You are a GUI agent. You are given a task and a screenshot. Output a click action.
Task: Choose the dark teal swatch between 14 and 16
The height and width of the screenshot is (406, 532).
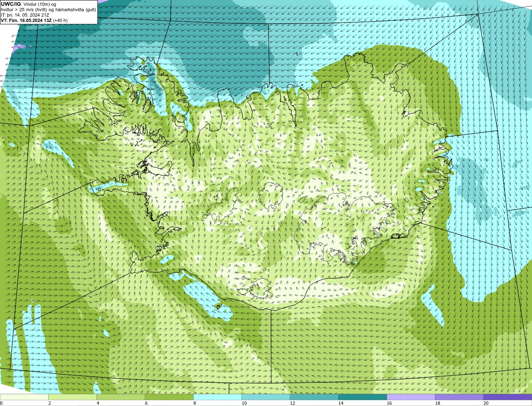(x=362, y=397)
